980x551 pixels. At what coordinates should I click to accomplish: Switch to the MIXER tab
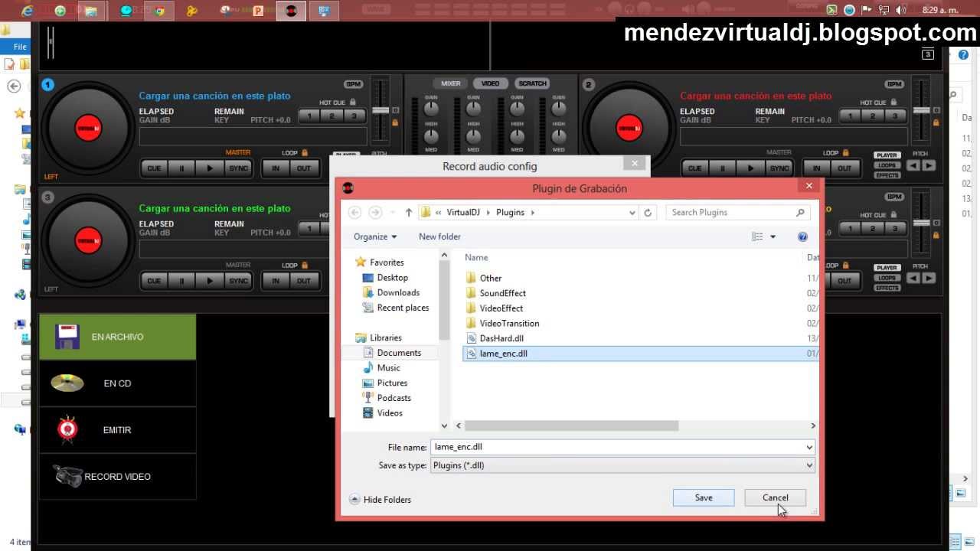coord(451,83)
